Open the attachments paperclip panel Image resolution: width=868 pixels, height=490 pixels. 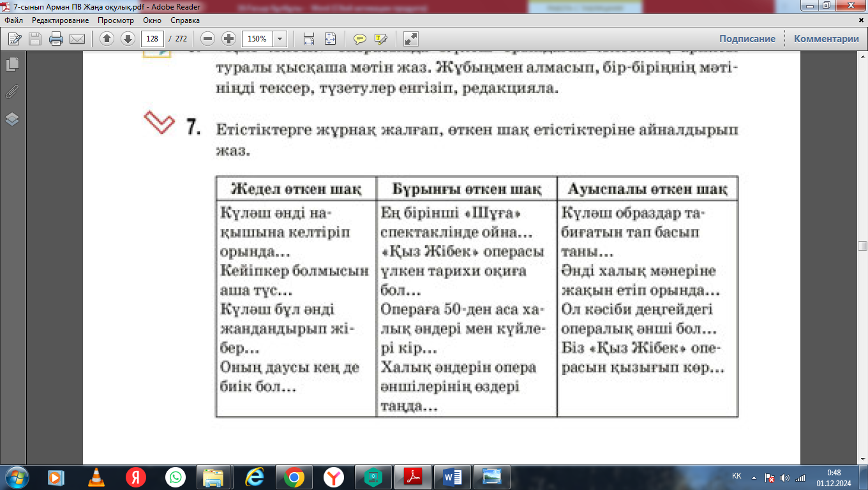(x=11, y=91)
